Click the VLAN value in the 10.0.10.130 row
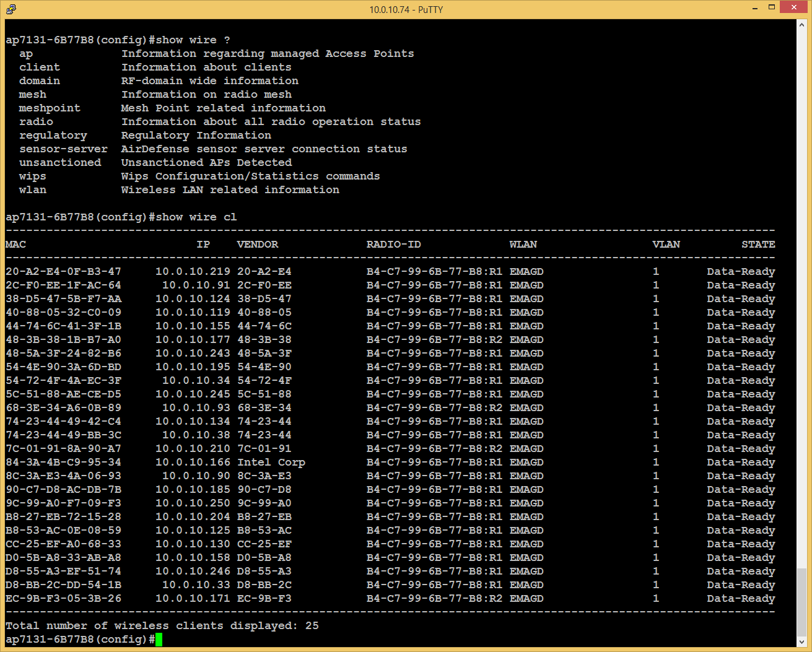 click(x=656, y=544)
